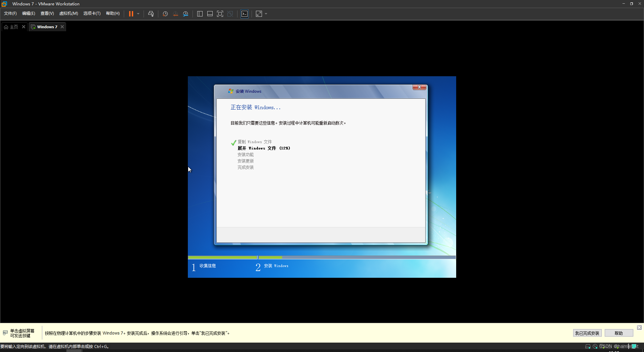Open the snapshot manager icon
This screenshot has width=644, height=352.
[185, 14]
